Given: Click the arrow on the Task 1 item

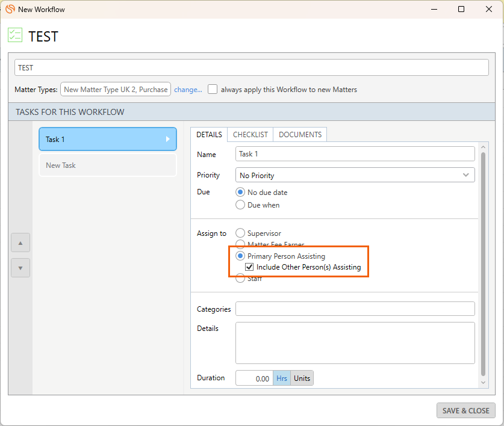Looking at the screenshot, I should click(168, 139).
